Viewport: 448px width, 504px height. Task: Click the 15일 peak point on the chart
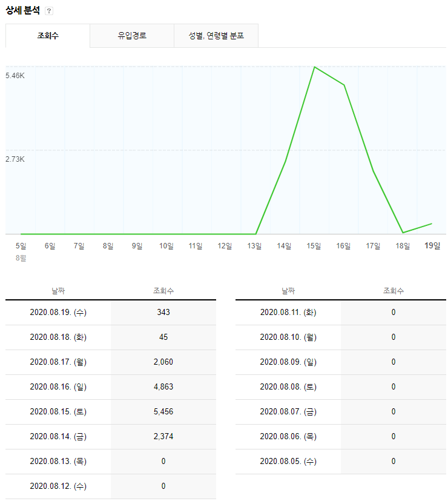[315, 67]
